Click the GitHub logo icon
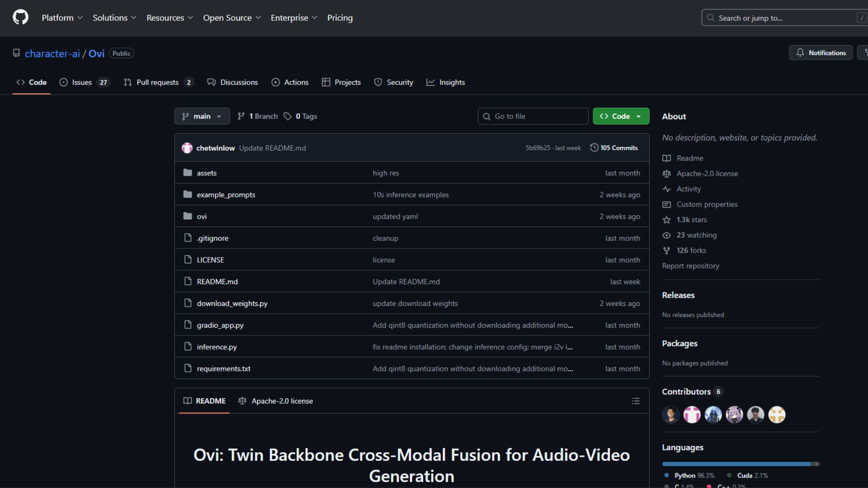Screen dimensions: 868x488 [x=20, y=18]
